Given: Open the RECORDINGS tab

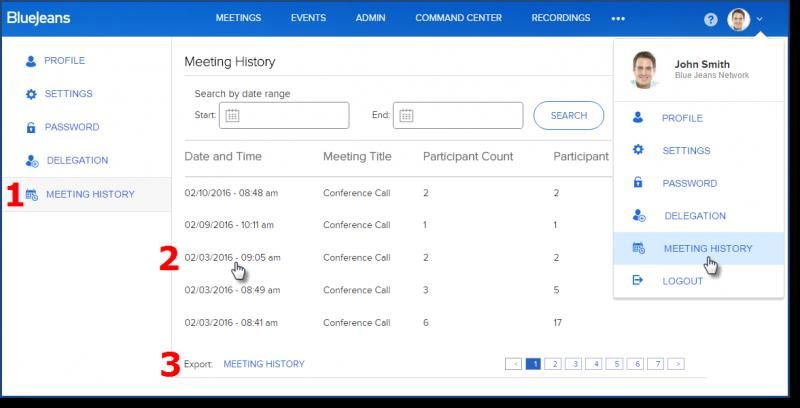Looking at the screenshot, I should (x=561, y=18).
